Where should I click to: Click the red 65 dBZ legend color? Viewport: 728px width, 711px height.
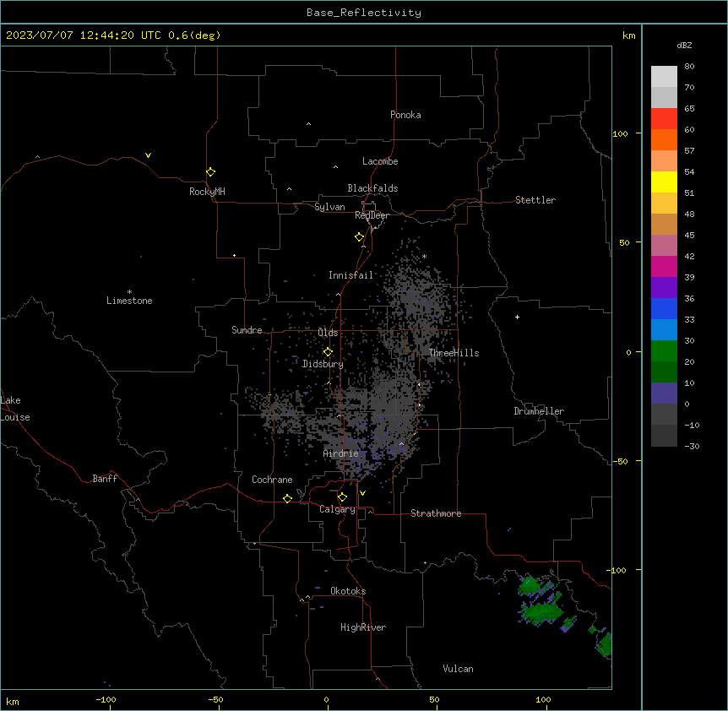click(x=664, y=118)
